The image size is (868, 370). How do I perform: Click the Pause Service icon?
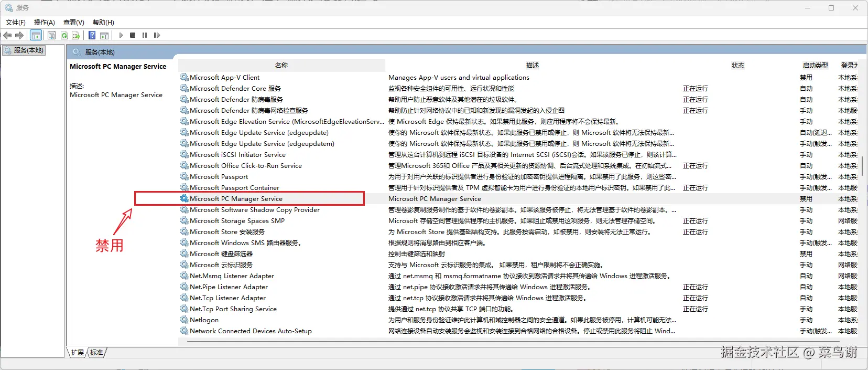coord(145,35)
